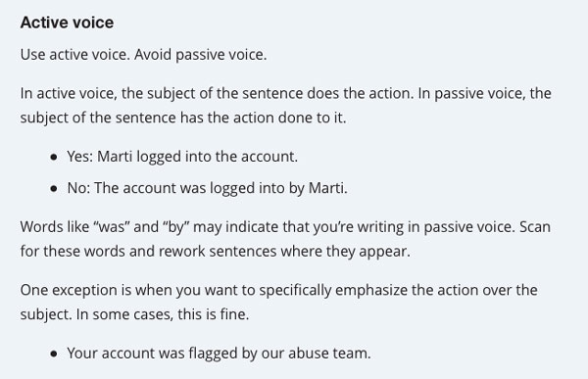Screen dimensions: 588x379
Task: Click the word 'Marti' in the Yes example
Action: pos(115,157)
